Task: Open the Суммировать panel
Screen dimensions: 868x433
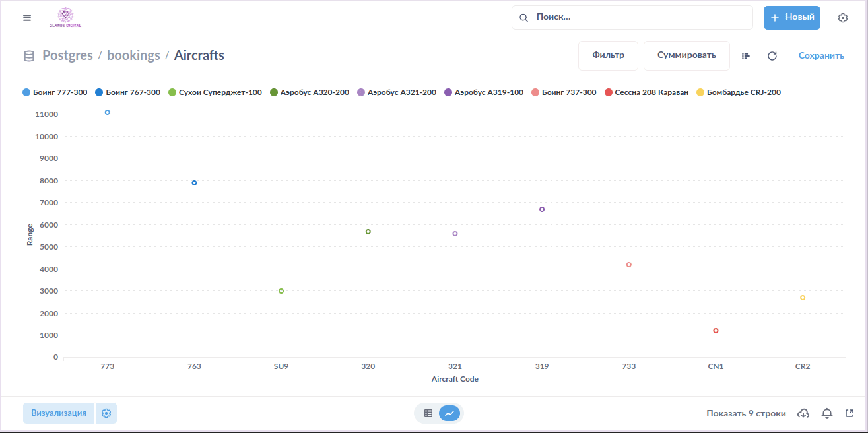Action: click(x=686, y=55)
